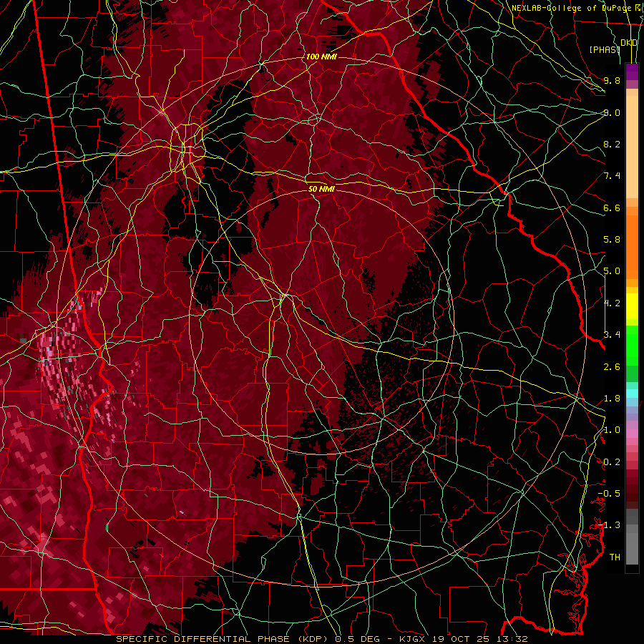Click the [PHAS] legend unit label

(605, 49)
